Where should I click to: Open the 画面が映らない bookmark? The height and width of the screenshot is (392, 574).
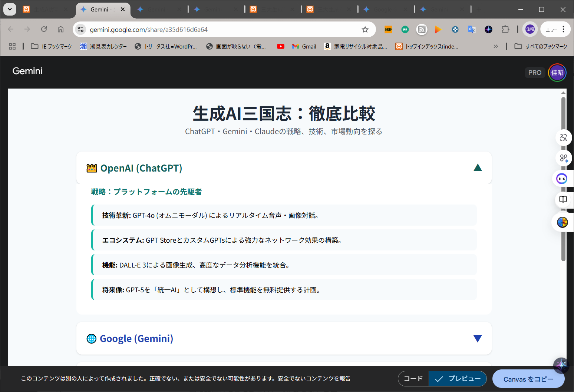236,46
